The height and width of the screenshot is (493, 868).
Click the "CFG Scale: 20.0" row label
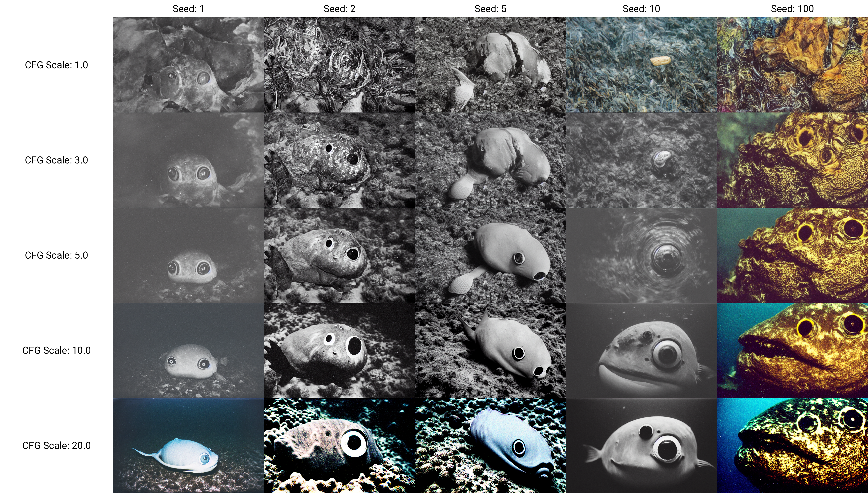click(x=56, y=445)
